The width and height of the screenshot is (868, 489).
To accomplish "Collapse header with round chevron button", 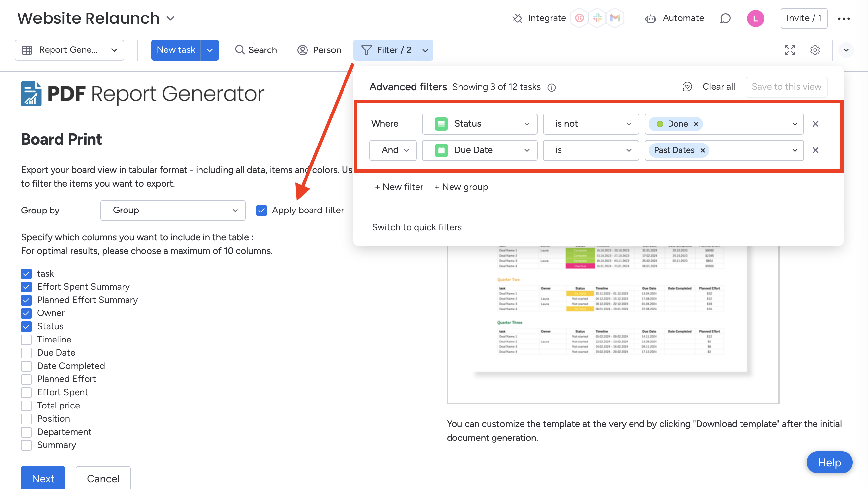I will coord(846,50).
